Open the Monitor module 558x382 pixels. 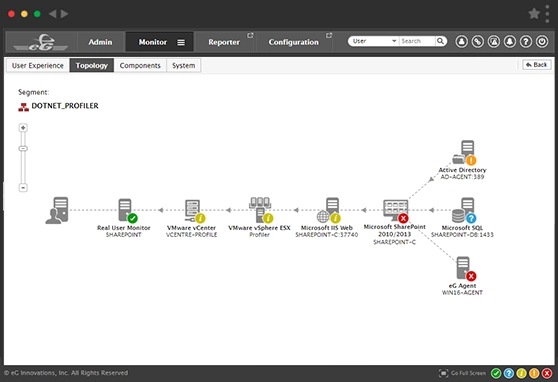[x=153, y=42]
